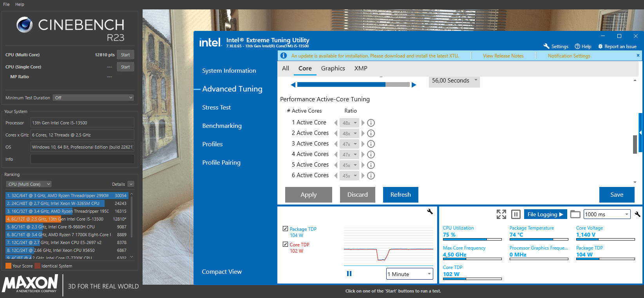Open the 4 Active Cores 47x ratio dropdown
Image resolution: width=644 pixels, height=298 pixels.
coord(349,154)
